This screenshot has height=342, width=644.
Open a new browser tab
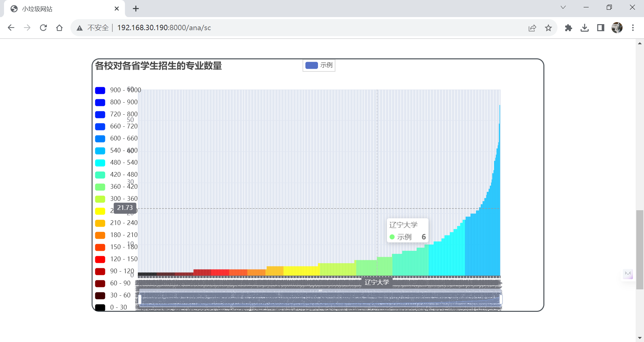coord(136,9)
